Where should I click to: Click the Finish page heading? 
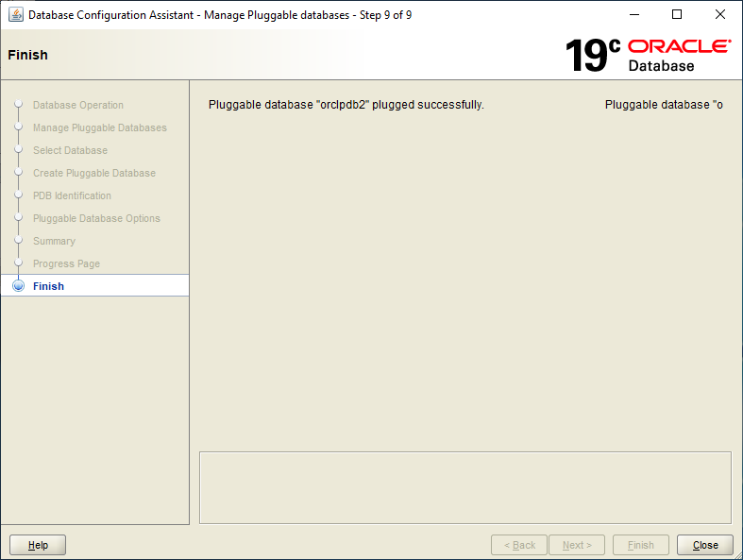coord(27,55)
